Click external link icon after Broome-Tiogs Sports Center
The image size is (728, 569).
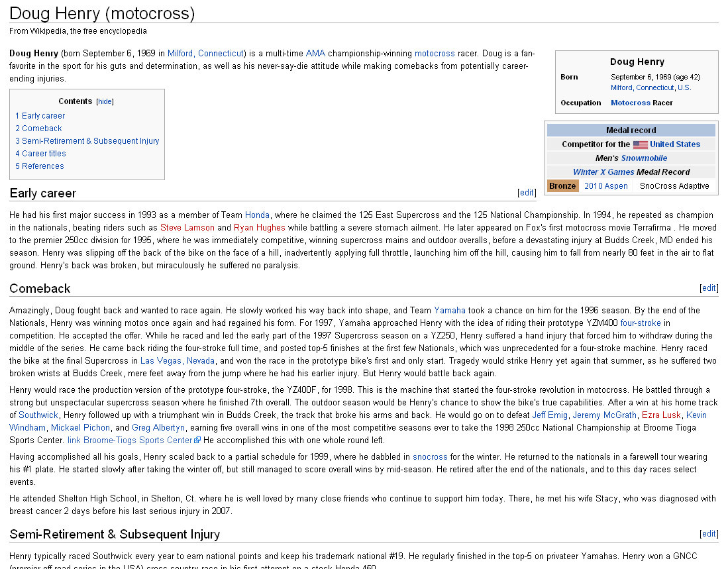click(197, 440)
